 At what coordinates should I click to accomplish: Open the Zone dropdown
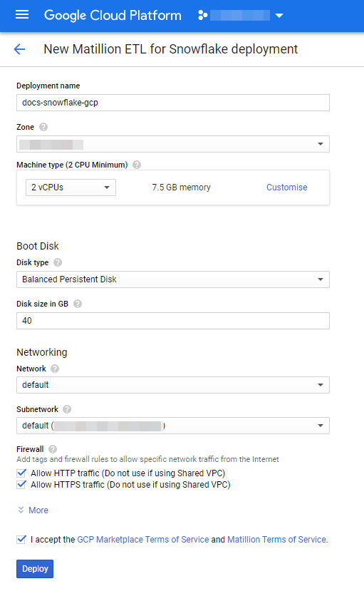(x=173, y=144)
